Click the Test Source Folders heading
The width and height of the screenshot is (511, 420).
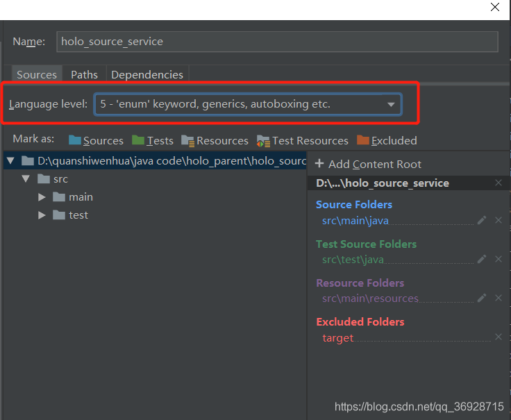coord(367,244)
